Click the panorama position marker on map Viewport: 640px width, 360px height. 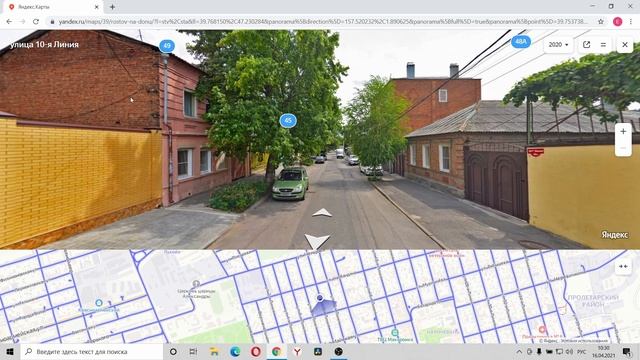tap(320, 298)
